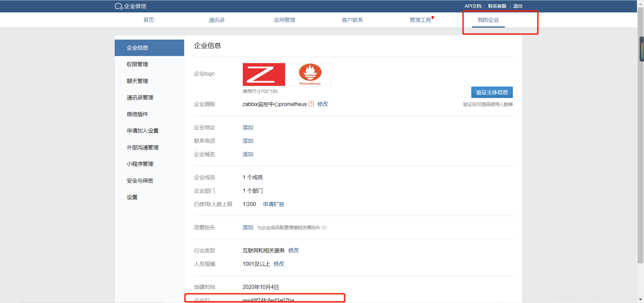Click the 1 个成员 value
The width and height of the screenshot is (644, 303).
[253, 177]
